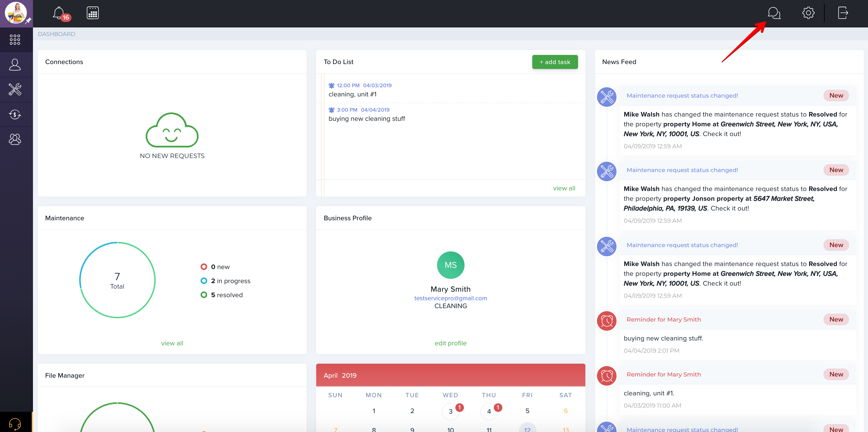Screen dimensions: 868x432
Task: Select Saturday April 6 on the calendar
Action: pos(566,411)
